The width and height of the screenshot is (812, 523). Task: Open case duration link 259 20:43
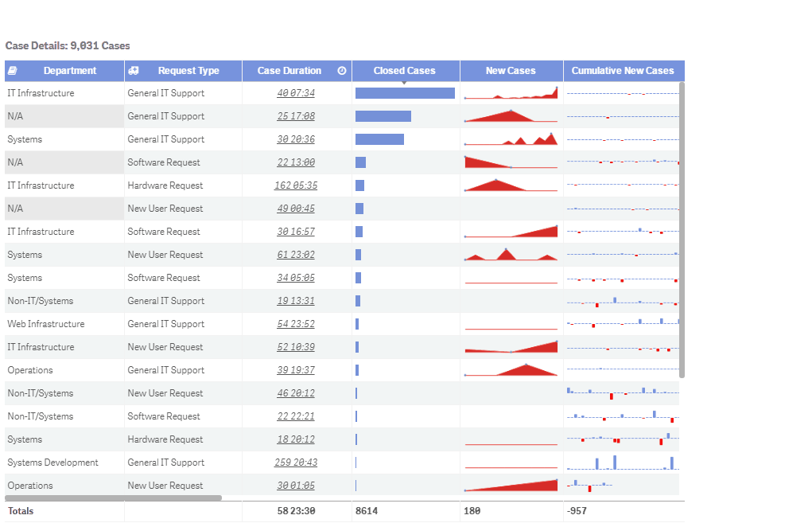pyautogui.click(x=296, y=463)
